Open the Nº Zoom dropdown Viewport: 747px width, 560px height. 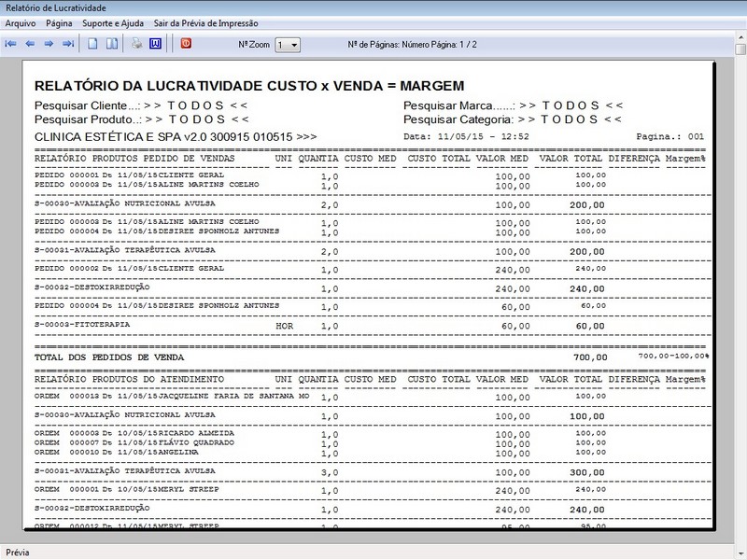[288, 45]
